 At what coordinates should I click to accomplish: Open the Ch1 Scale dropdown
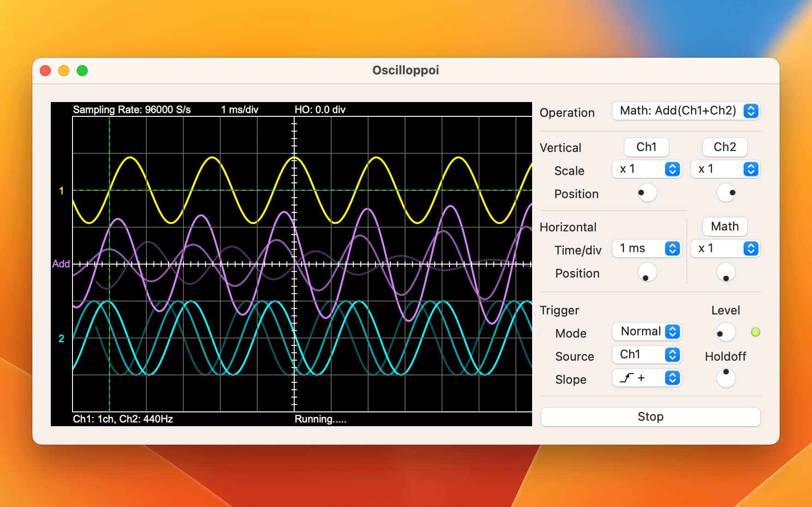pos(647,169)
